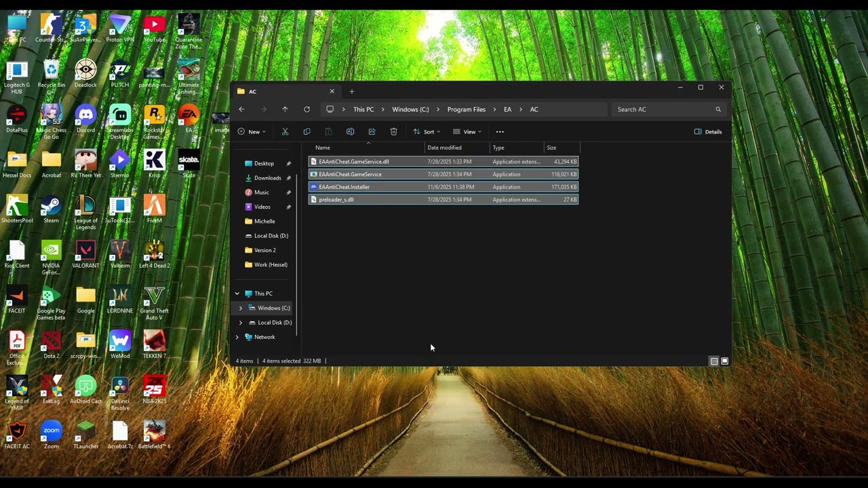Viewport: 868px width, 488px height.
Task: Expand the Network tree node
Action: point(237,337)
